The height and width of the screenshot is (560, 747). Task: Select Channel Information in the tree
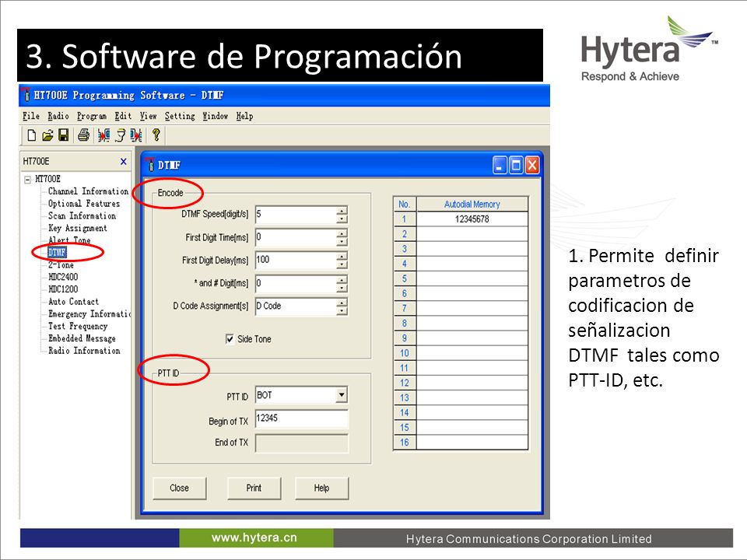point(88,191)
